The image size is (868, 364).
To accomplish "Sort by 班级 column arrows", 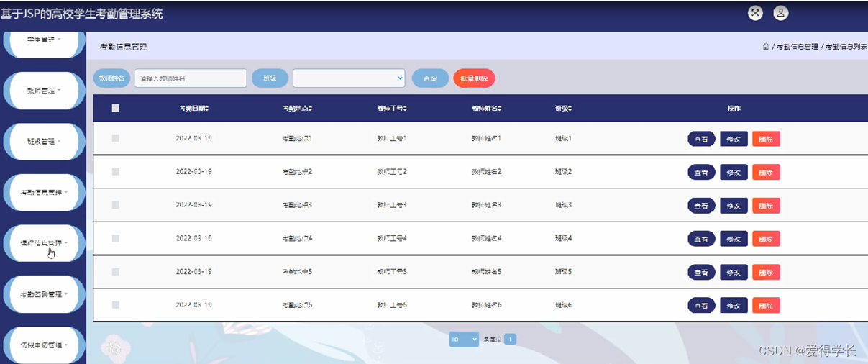I will 570,109.
